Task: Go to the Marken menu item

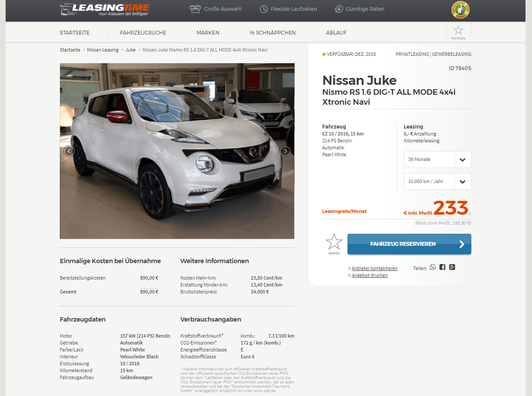Action: coord(208,33)
